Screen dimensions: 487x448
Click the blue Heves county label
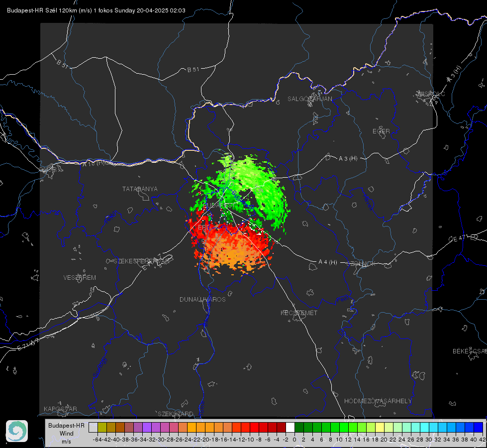coord(368,202)
